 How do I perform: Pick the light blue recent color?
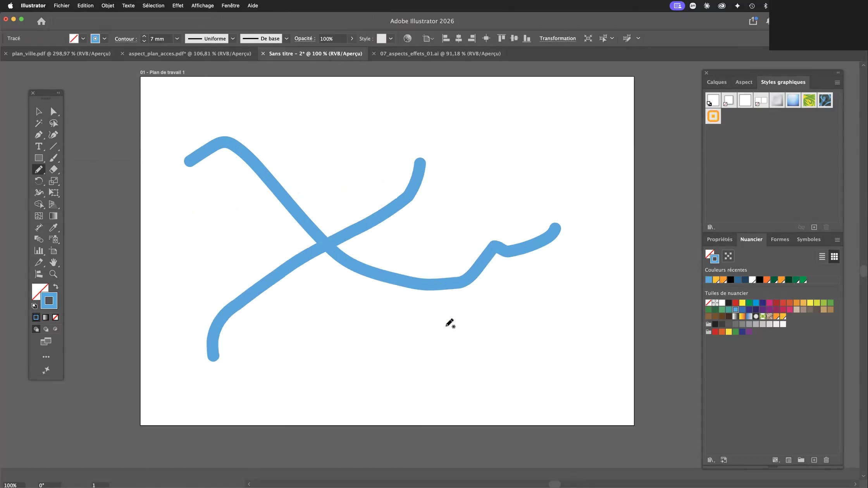708,280
